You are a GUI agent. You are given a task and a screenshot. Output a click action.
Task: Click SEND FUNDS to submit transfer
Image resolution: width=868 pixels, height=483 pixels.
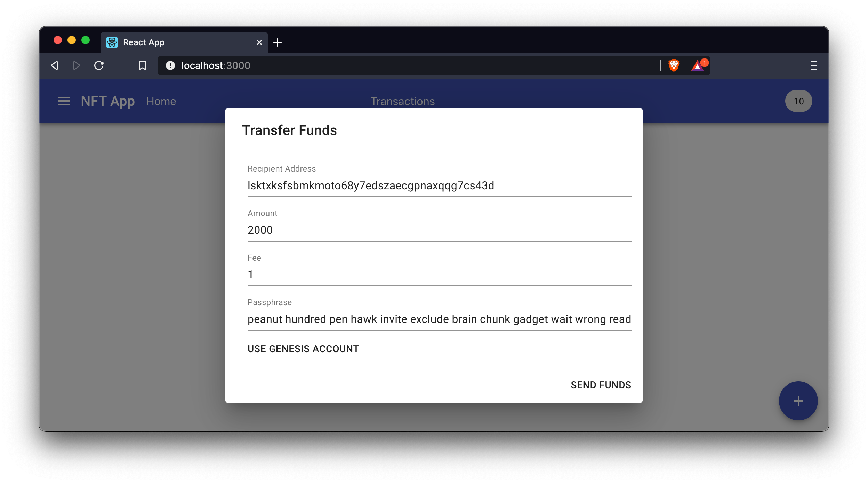601,385
